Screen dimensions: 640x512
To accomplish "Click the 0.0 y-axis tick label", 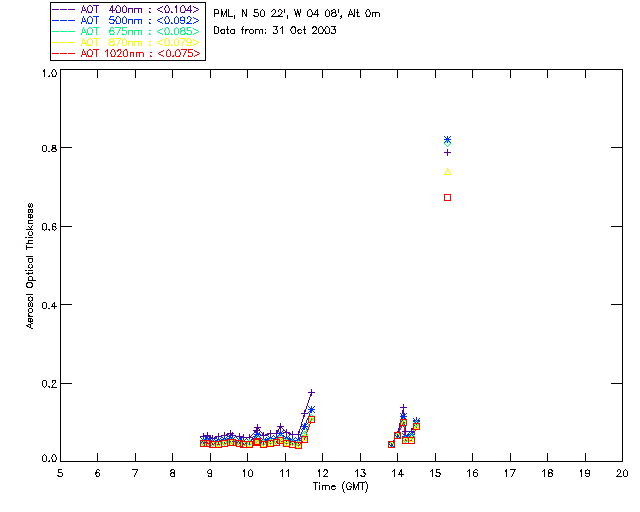I will [49, 458].
